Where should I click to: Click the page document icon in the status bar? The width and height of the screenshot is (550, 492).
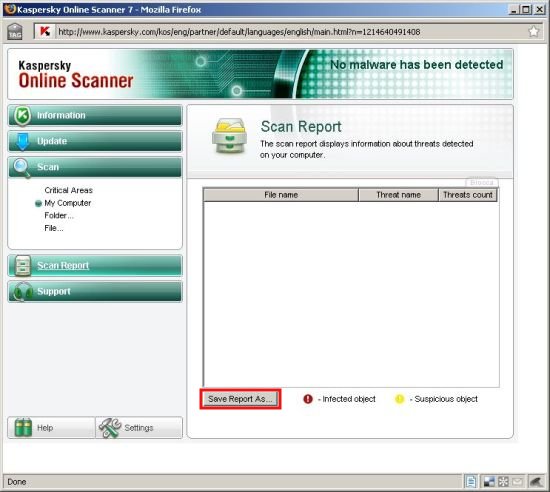click(x=471, y=482)
